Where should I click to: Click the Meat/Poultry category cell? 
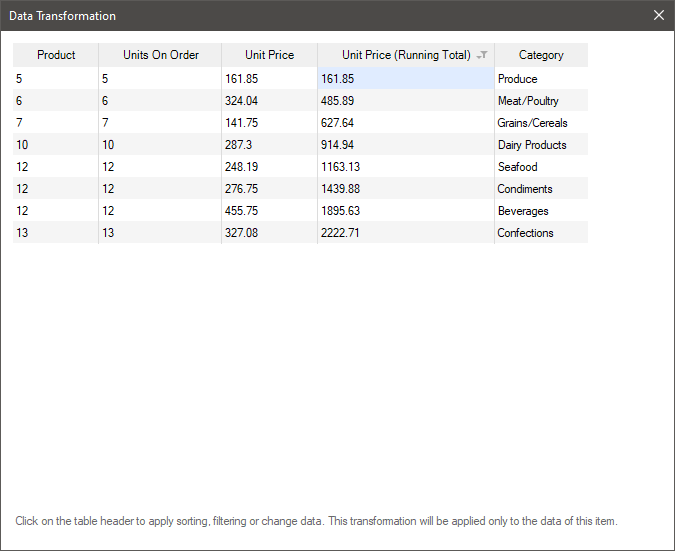[x=528, y=101]
